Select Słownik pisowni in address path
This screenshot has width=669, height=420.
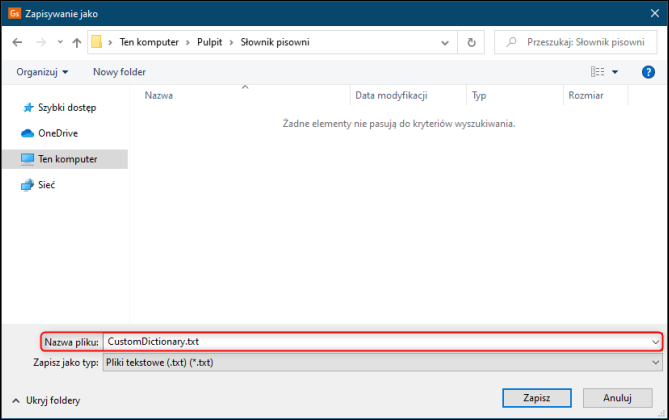pyautogui.click(x=275, y=42)
